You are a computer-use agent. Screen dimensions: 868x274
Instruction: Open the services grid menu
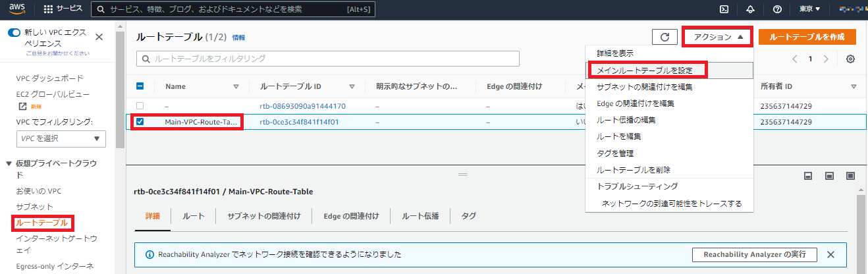click(x=49, y=9)
